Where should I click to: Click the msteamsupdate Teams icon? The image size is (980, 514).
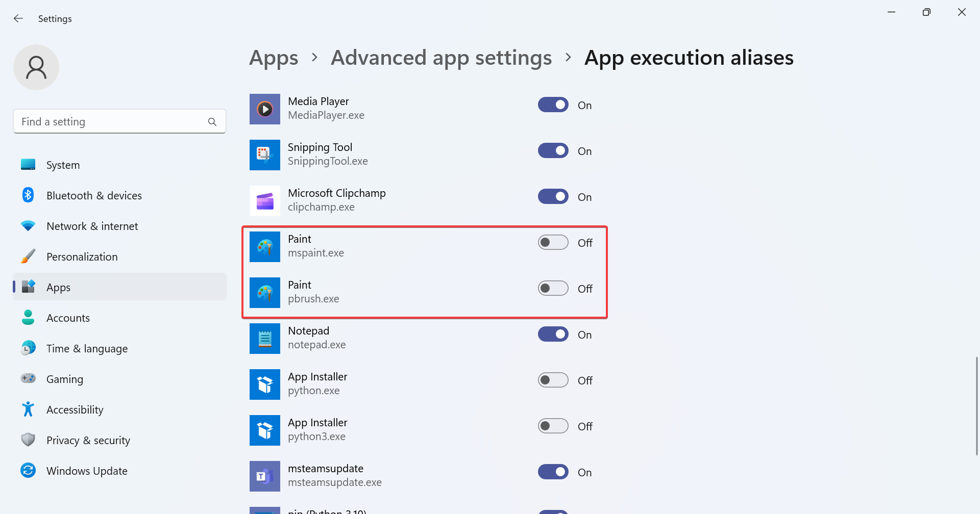click(x=264, y=476)
